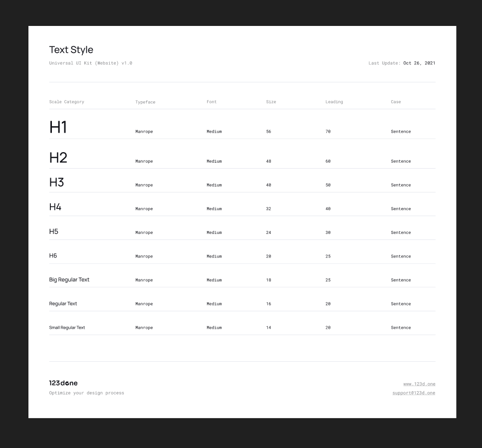Select the H5 sample heading
Screen dimensions: 482x448
click(54, 231)
